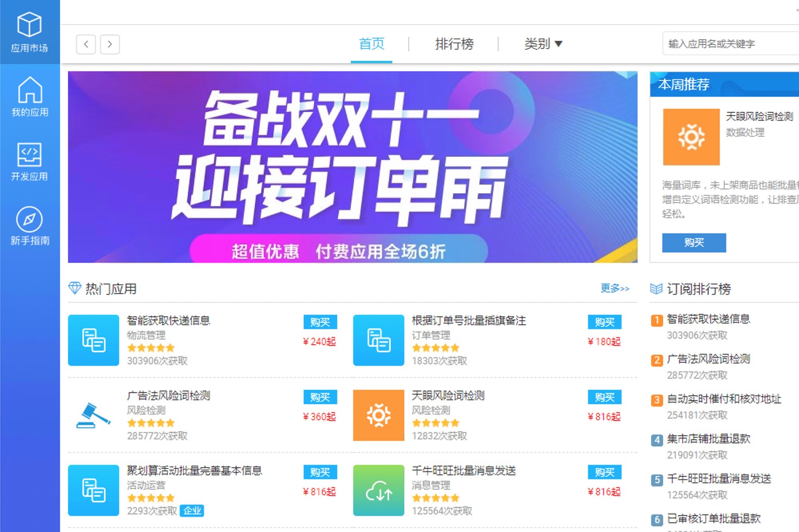The image size is (799, 532).
Task: Open 千牛旺旺批量消息发送 green cloud icon
Action: point(379,490)
